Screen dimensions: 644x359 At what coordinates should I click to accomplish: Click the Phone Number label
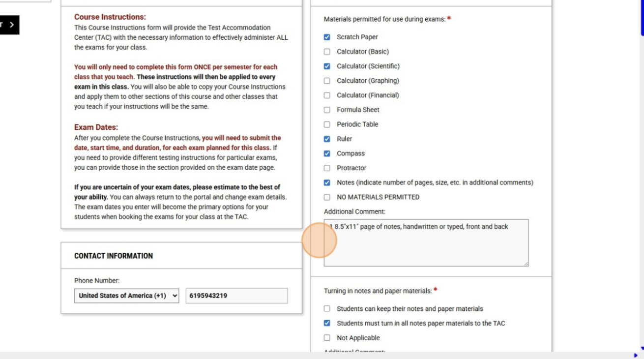tap(97, 281)
